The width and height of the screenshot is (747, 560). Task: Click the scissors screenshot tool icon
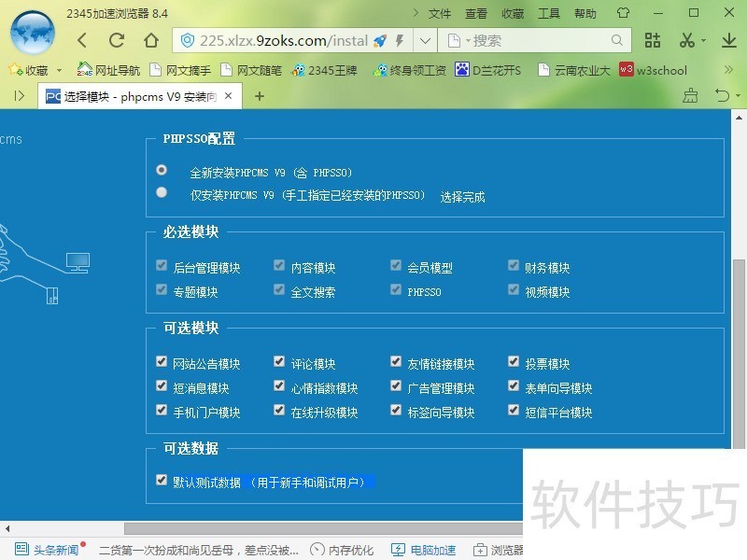[x=687, y=40]
